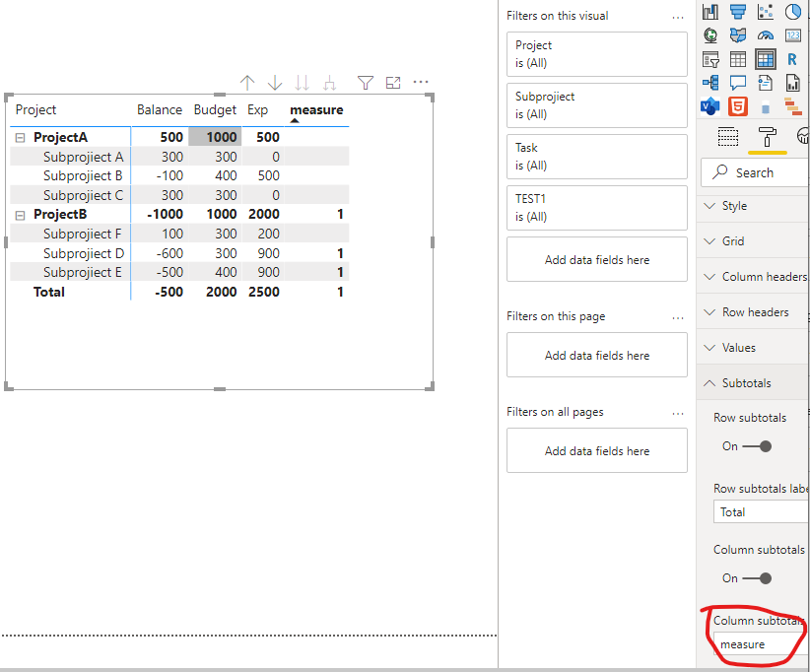Select the matrix visual icon
Viewport: 810px width, 672px height.
766,59
